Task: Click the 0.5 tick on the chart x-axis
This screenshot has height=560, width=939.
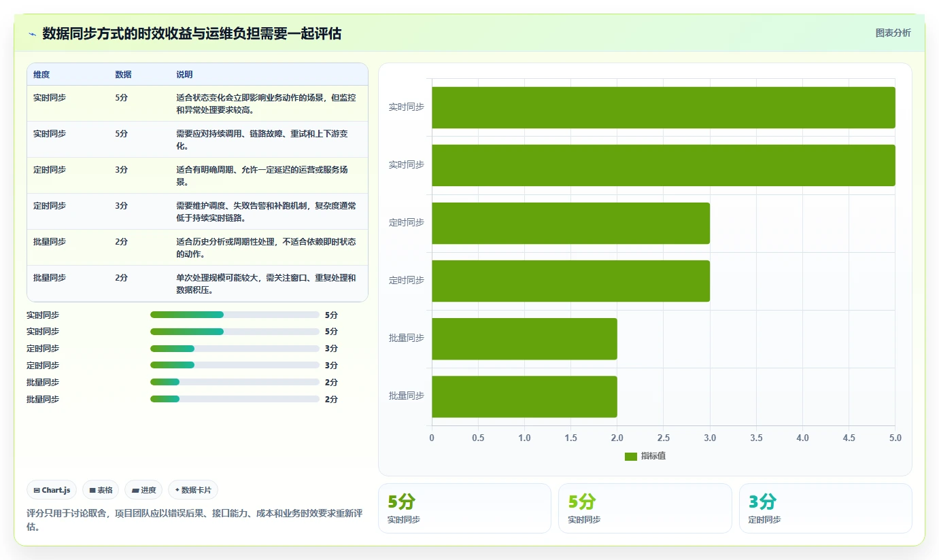Action: (x=478, y=438)
